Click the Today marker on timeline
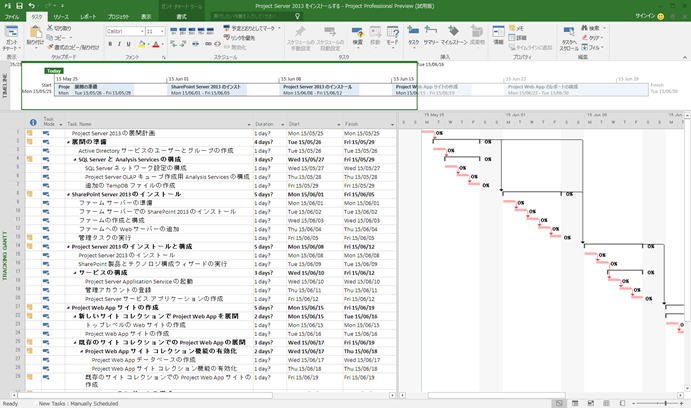691x408 pixels. click(x=54, y=70)
